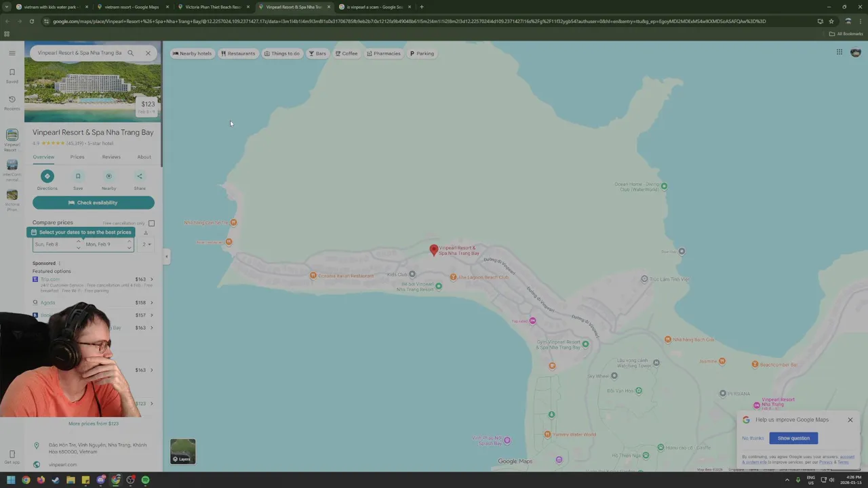Open vinpearl.com website link

click(62, 465)
